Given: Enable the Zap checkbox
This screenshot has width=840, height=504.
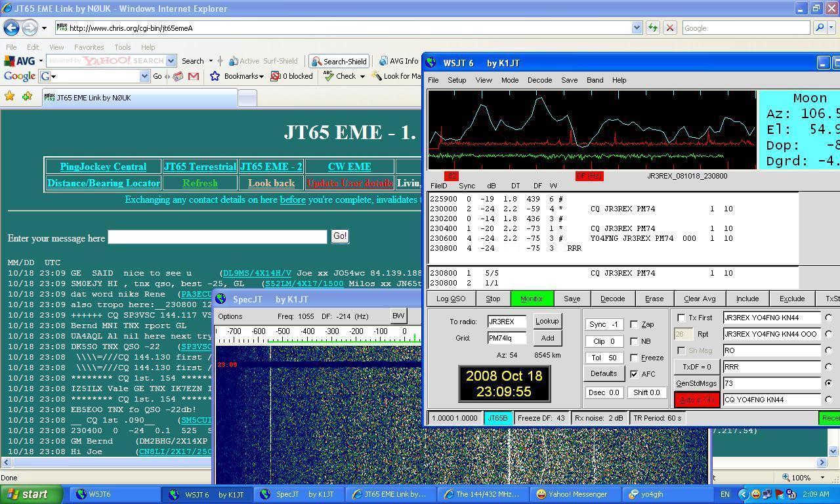Looking at the screenshot, I should click(x=634, y=324).
